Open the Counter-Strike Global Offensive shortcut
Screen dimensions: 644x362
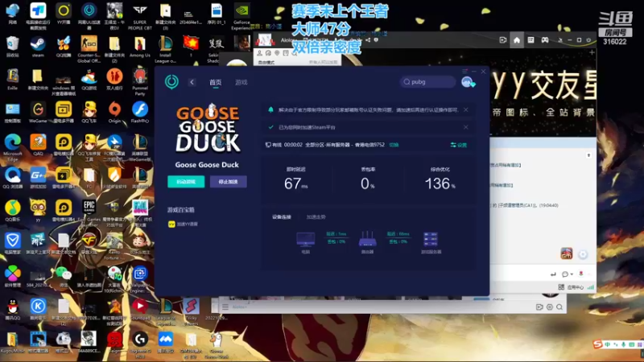[89, 49]
